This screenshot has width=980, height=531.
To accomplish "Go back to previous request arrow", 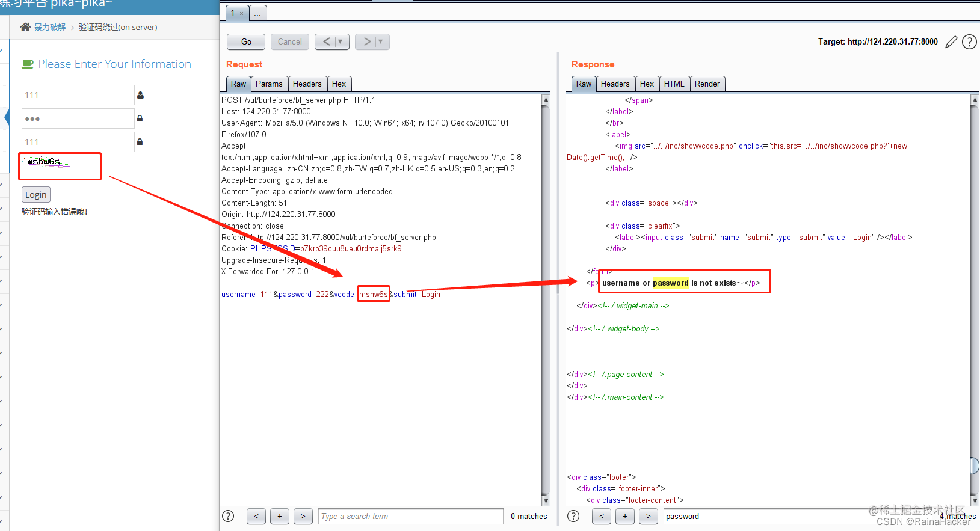I will coord(326,41).
